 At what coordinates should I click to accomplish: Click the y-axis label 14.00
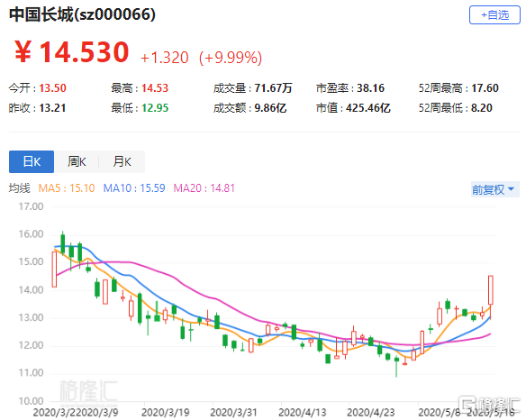point(31,290)
